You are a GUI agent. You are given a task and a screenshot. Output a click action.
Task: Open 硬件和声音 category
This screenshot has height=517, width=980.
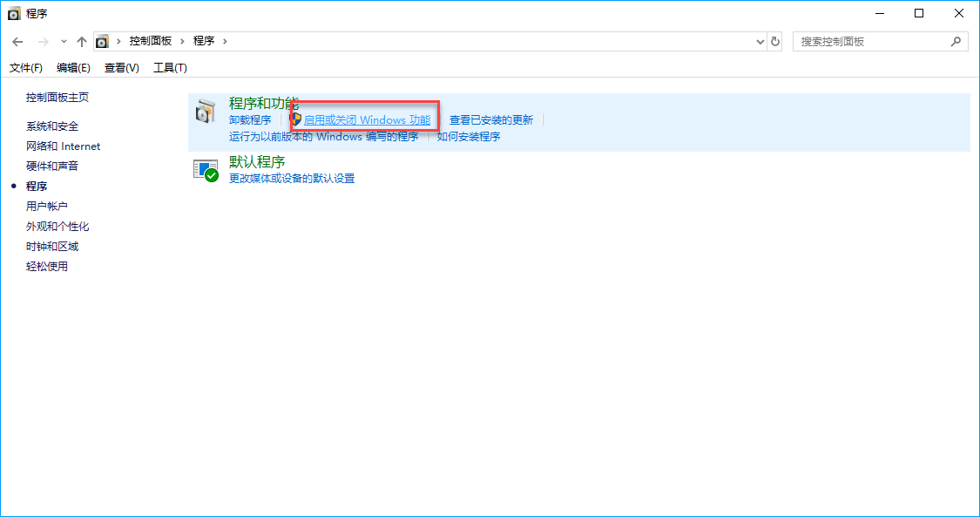52,167
